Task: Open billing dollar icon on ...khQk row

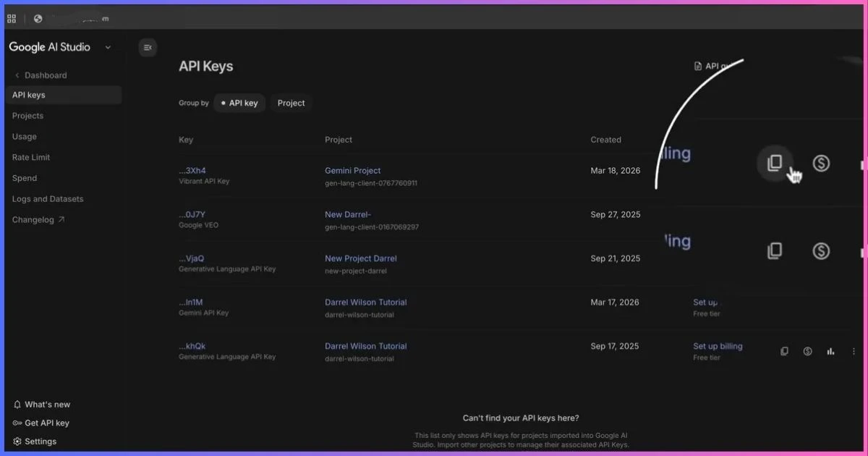Action: tap(807, 351)
